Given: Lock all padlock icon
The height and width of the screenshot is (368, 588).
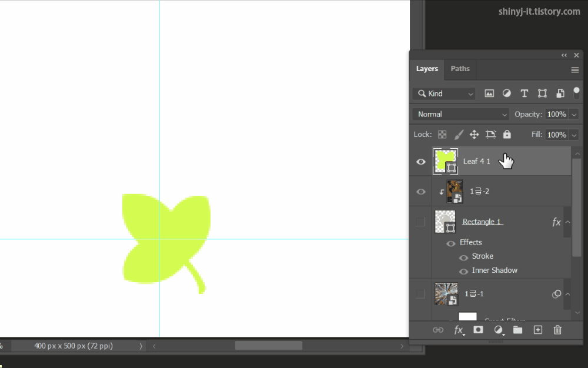Looking at the screenshot, I should [507, 134].
